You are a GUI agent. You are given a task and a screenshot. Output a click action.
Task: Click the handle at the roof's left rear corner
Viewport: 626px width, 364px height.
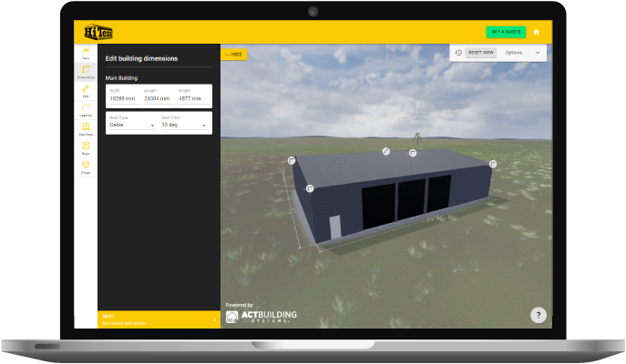tap(292, 160)
